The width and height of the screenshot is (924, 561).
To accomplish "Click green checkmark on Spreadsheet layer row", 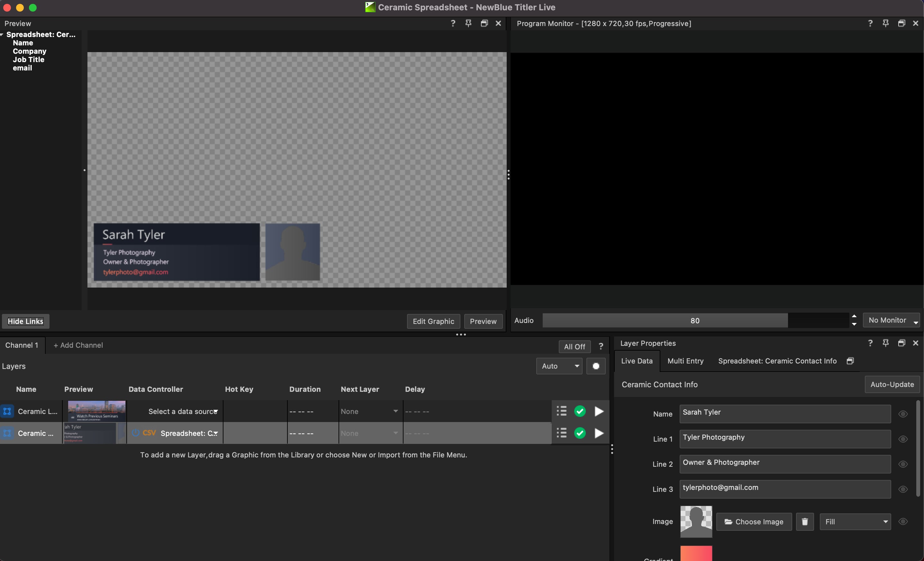I will [580, 433].
